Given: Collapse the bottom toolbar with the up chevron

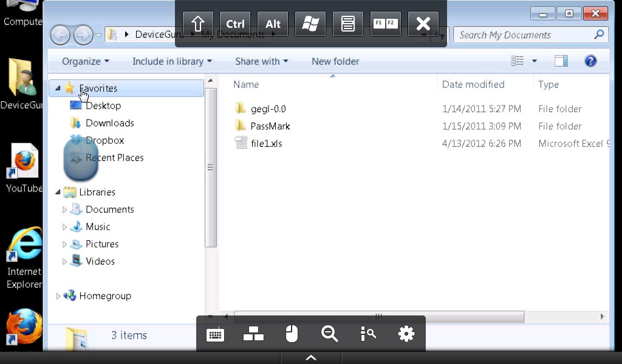Looking at the screenshot, I should [x=311, y=358].
